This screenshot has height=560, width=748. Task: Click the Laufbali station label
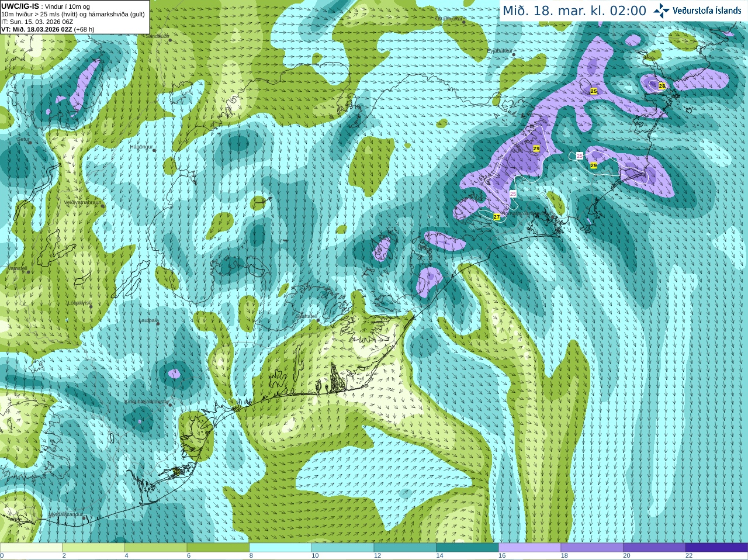coord(148,320)
